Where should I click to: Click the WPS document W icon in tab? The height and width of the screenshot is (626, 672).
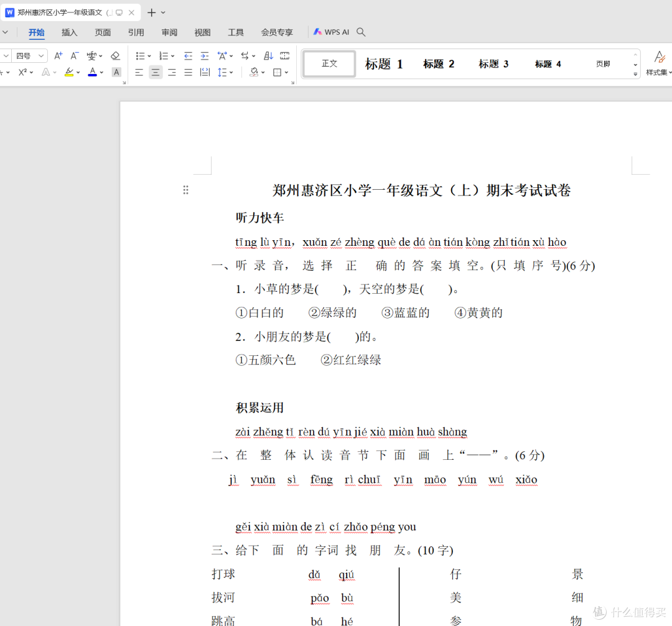pos(9,12)
